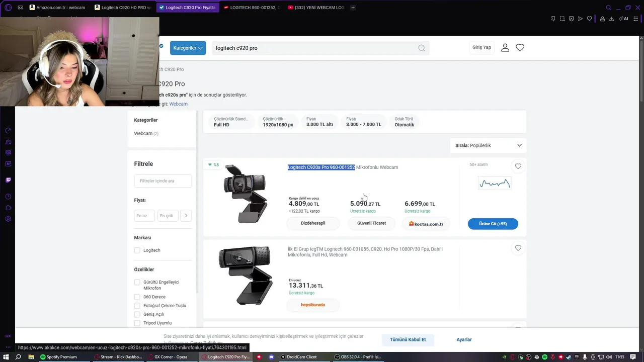Select 3.000 - 7.000 TL price filter chip
This screenshot has width=644, height=362.
coord(364,122)
